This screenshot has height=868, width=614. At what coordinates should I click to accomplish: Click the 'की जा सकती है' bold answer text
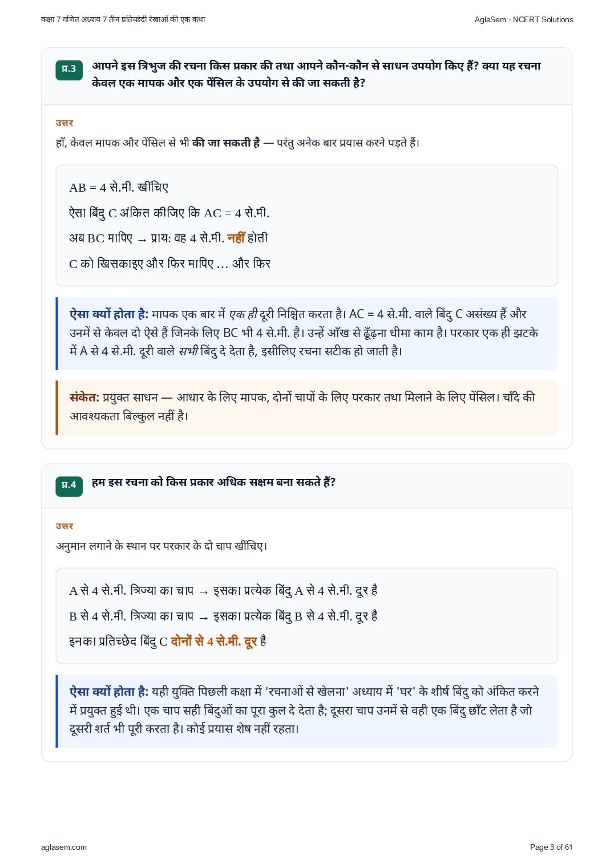click(226, 143)
